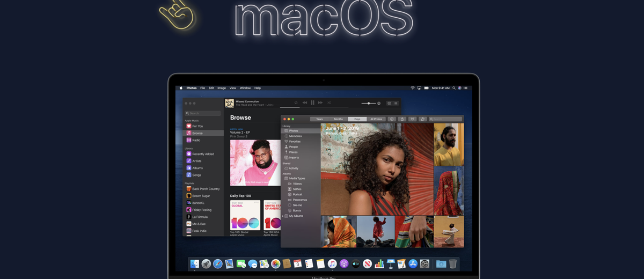This screenshot has height=279, width=644.
Task: Toggle lyrics panel in Music
Action: [x=389, y=103]
